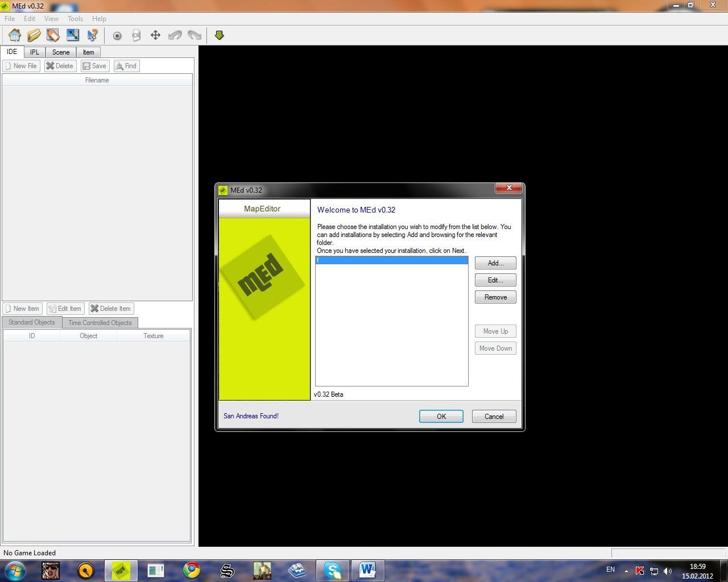
Task: Open the blue gears box taskbar icon
Action: 297,570
